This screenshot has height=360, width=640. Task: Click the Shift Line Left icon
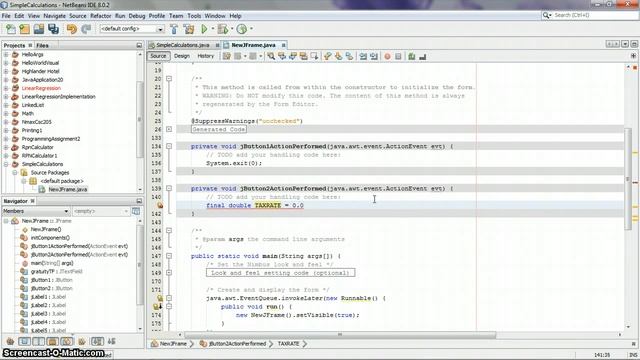[x=363, y=56]
